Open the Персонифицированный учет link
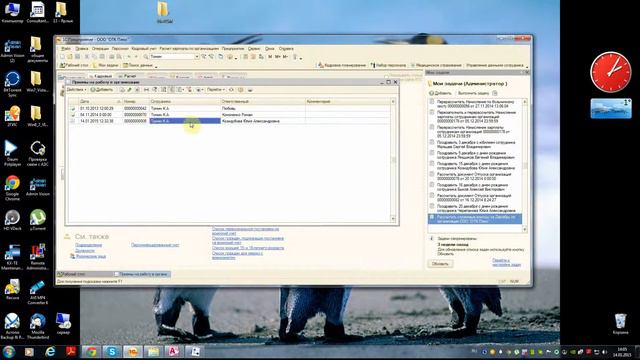 click(x=155, y=245)
